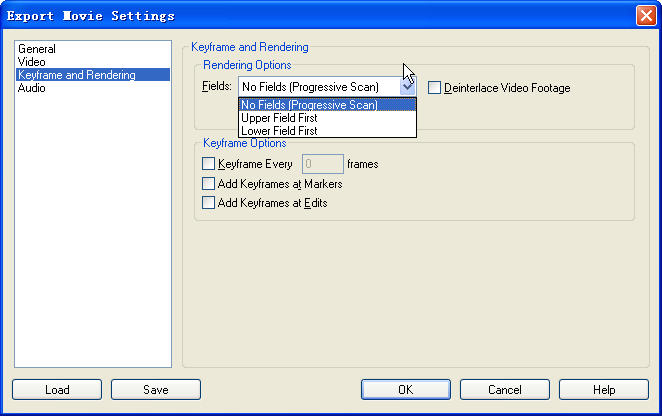The image size is (662, 416).
Task: Enable Deinterlace Video Footage checkbox
Action: click(434, 88)
